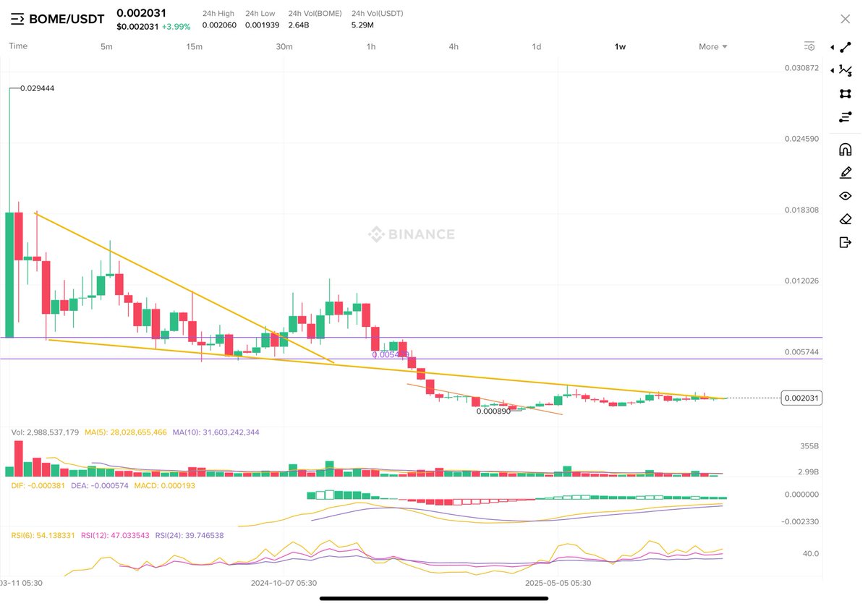Open the Fibonacci lines drawing tool
The height and width of the screenshot is (606, 868).
click(845, 117)
